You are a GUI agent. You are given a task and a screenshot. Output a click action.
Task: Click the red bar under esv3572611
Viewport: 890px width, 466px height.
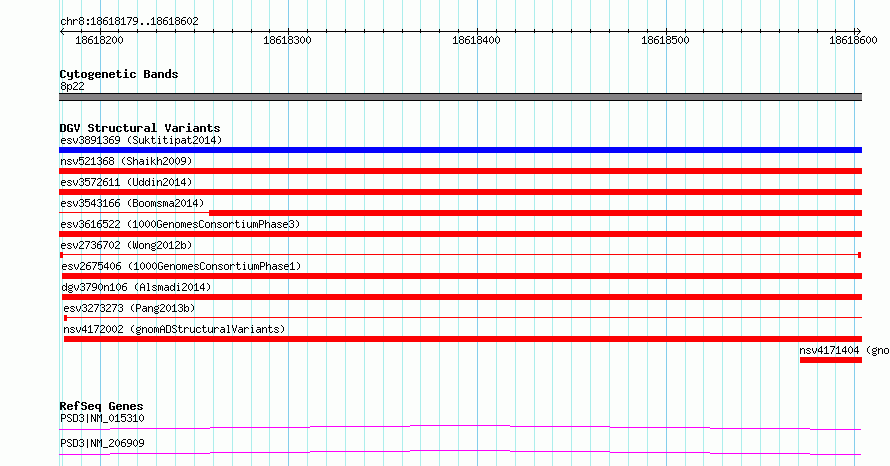tap(460, 192)
